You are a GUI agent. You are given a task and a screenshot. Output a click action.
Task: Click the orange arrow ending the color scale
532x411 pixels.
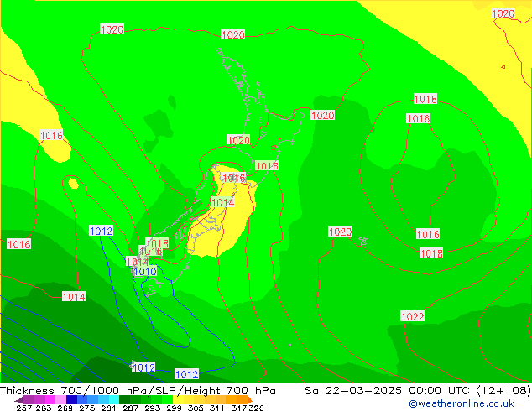(250, 399)
